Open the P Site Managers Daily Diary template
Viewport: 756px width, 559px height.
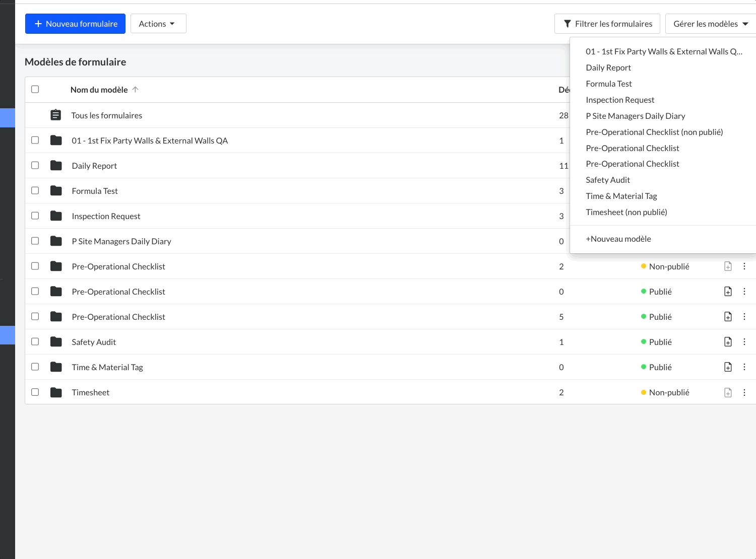[121, 241]
